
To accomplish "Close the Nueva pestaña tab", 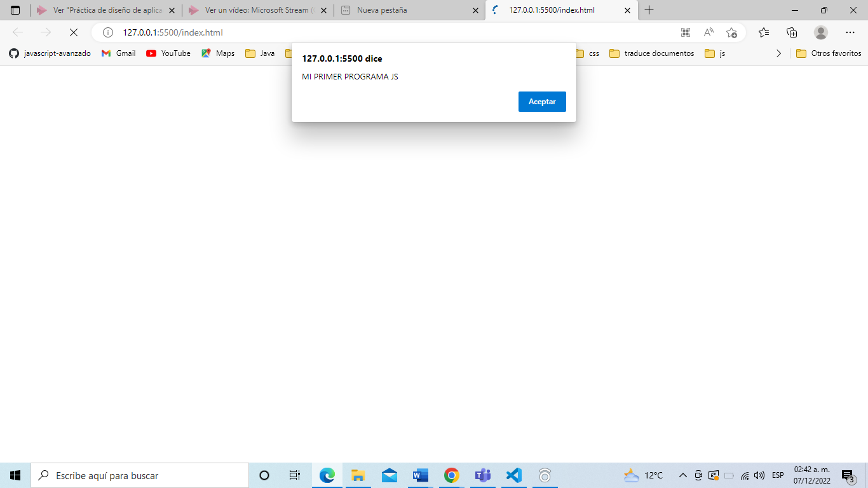I will coord(475,11).
